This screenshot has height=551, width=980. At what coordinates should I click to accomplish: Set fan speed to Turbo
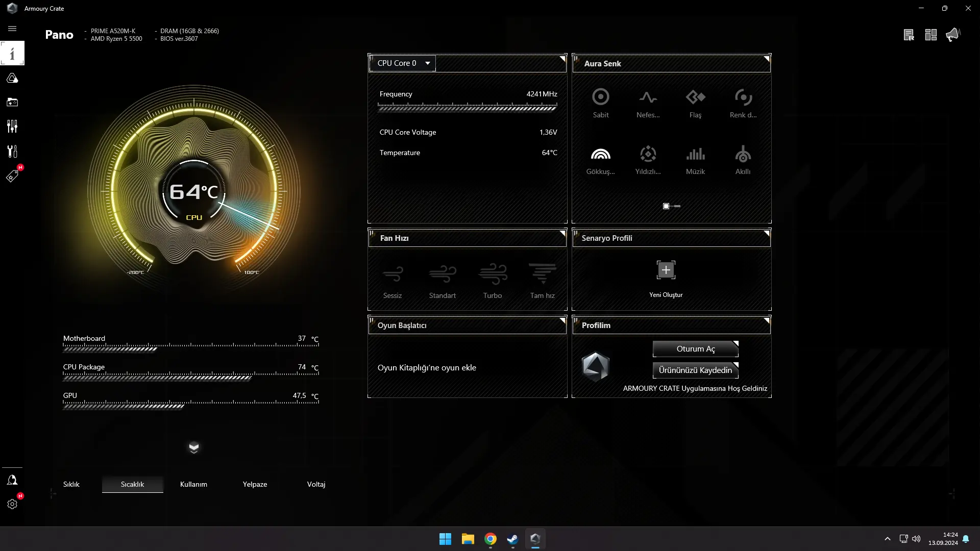tap(493, 281)
